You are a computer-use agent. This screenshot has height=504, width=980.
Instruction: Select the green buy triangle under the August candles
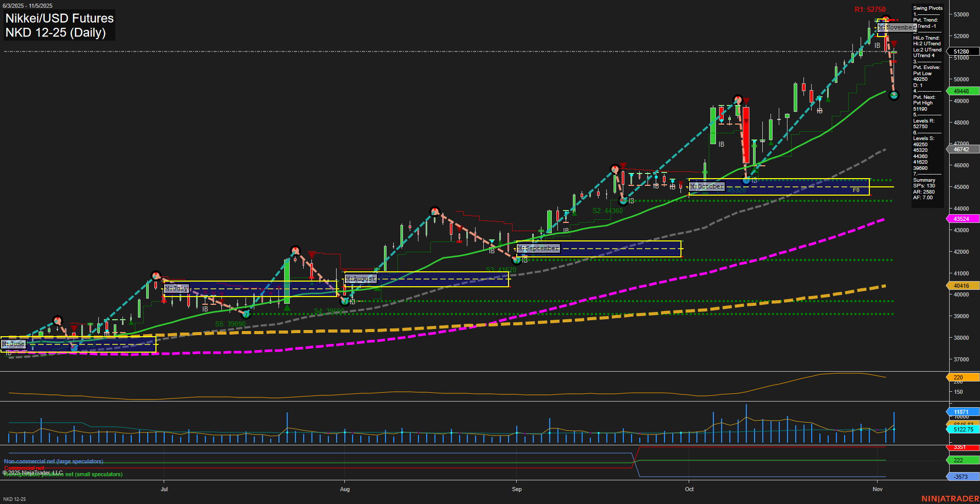click(x=287, y=308)
